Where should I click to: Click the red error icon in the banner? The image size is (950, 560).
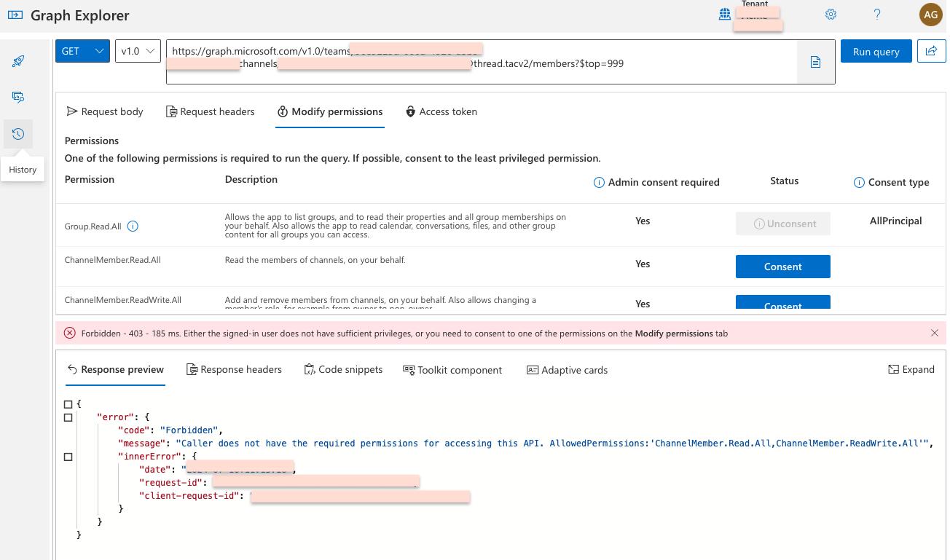(x=70, y=333)
